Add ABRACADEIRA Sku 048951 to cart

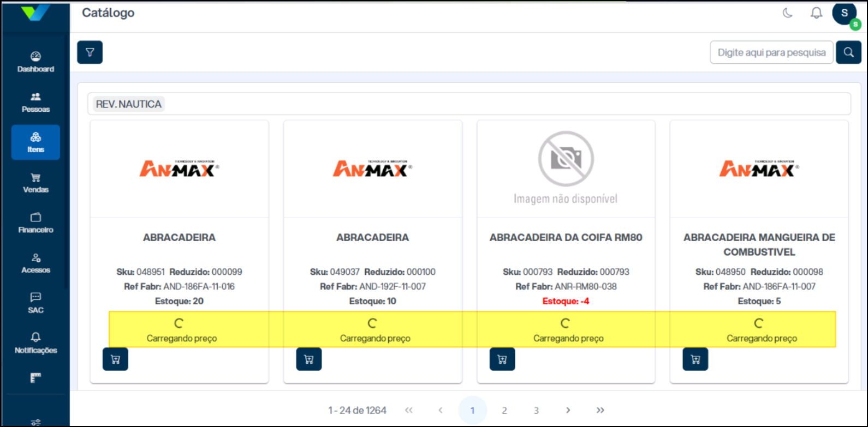tap(115, 359)
